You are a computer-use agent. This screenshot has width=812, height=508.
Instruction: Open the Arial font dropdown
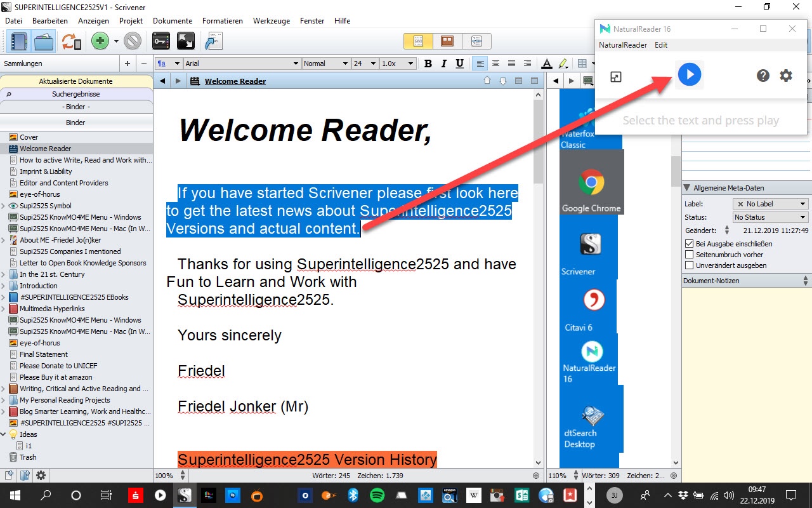pos(242,63)
